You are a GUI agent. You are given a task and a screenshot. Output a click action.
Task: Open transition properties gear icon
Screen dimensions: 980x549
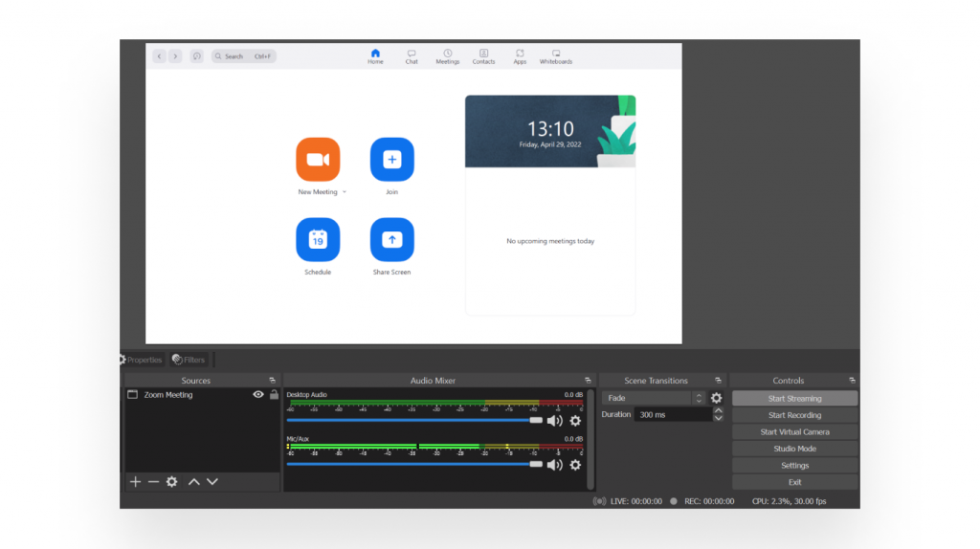coord(716,398)
